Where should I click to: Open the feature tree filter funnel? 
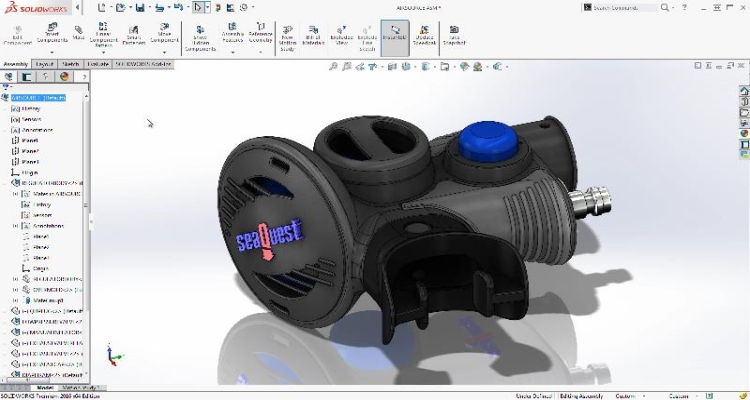6,87
